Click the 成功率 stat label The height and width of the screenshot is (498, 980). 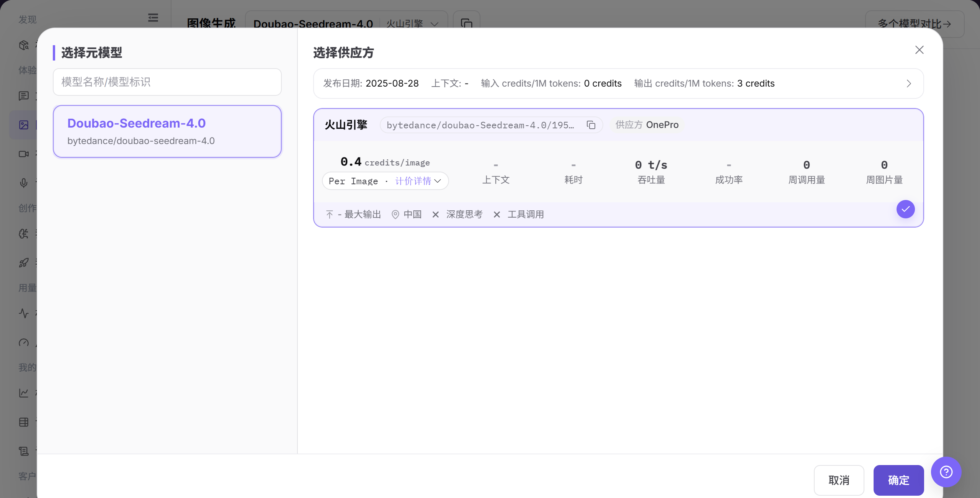[x=729, y=180]
